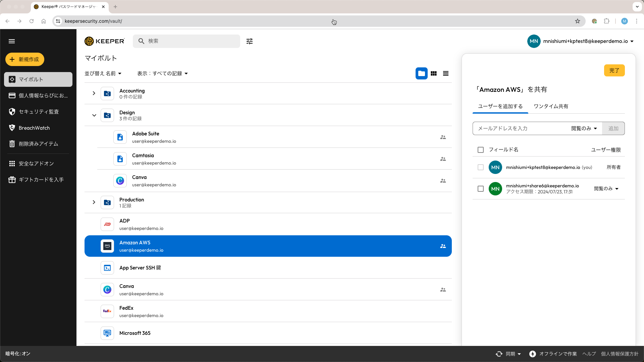Click the search filter sliders icon
This screenshot has width=644, height=362.
[x=249, y=41]
